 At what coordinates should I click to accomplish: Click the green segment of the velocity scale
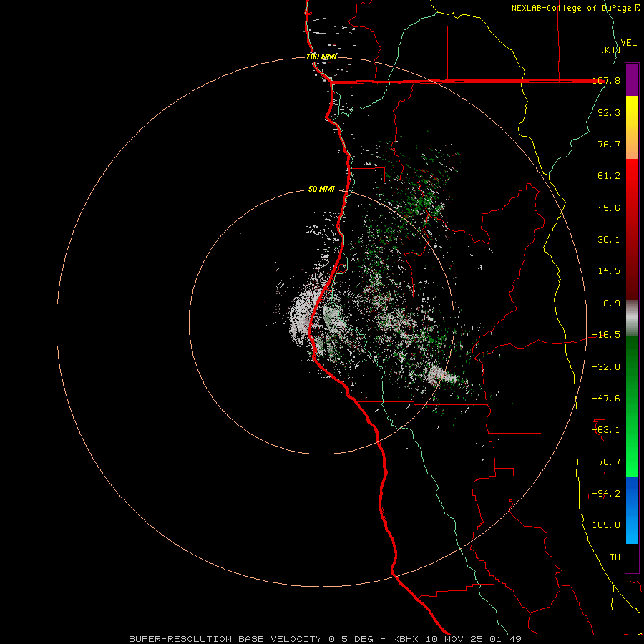click(x=632, y=406)
